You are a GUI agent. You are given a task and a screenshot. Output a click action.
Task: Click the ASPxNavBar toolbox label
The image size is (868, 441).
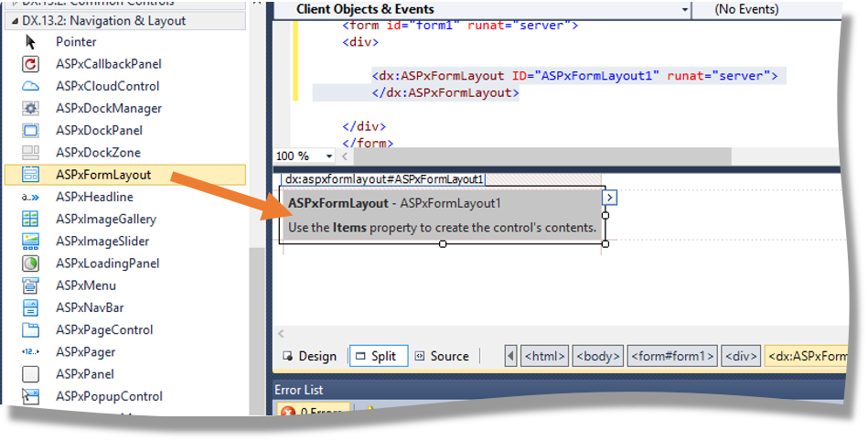90,307
